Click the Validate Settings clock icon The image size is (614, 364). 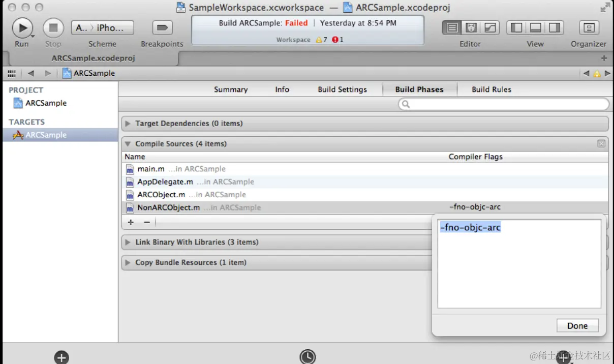[x=308, y=357]
